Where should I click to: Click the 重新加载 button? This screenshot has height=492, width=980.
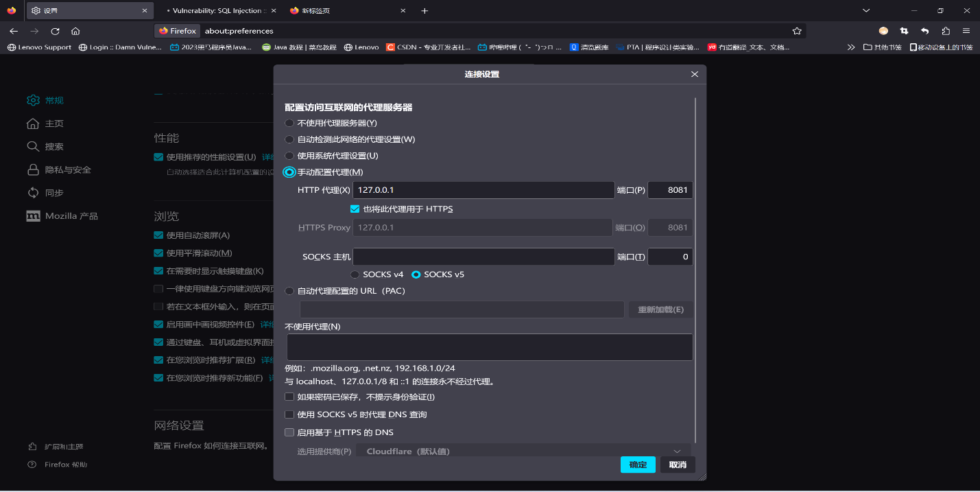click(x=661, y=309)
